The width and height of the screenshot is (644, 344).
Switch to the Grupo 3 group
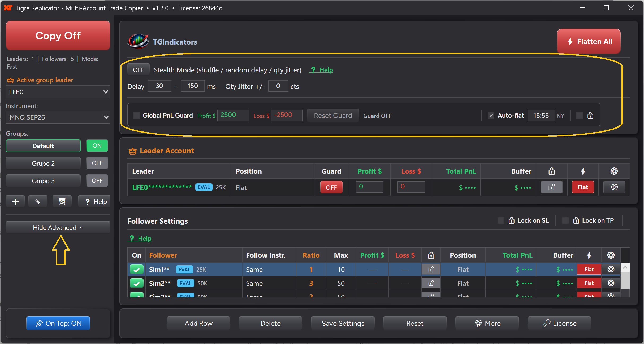[x=43, y=181]
